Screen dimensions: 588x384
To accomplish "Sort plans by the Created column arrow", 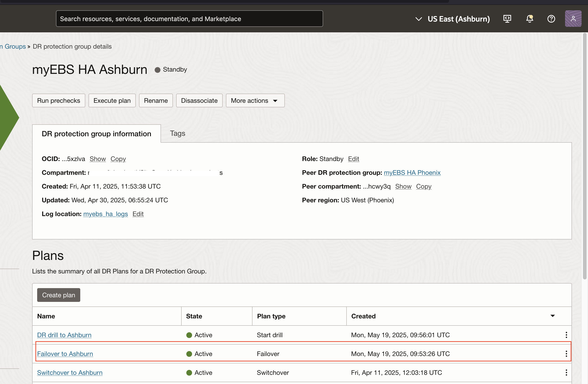I will pos(553,316).
